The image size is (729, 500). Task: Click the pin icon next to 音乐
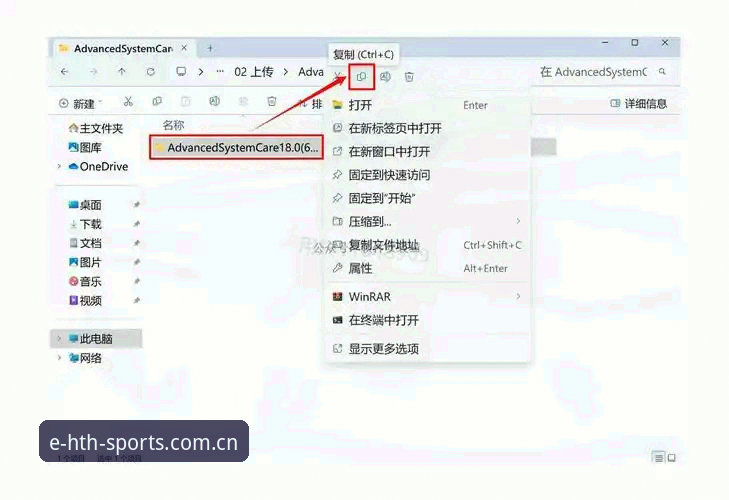tap(136, 281)
